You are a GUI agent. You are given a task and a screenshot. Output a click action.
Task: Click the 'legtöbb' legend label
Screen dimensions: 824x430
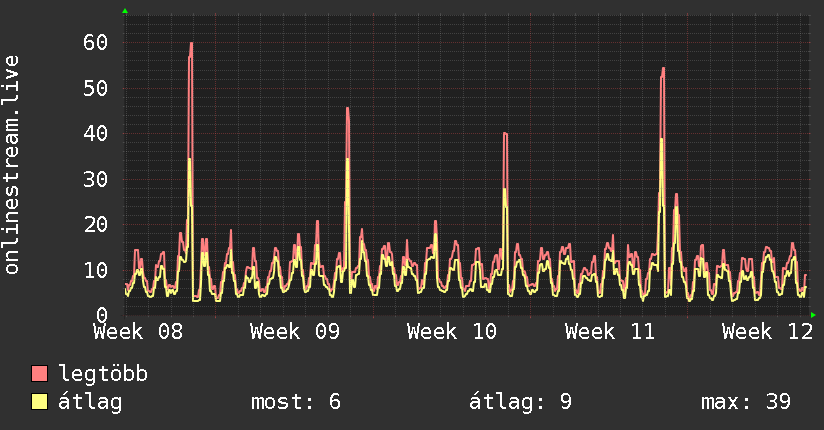(103, 374)
